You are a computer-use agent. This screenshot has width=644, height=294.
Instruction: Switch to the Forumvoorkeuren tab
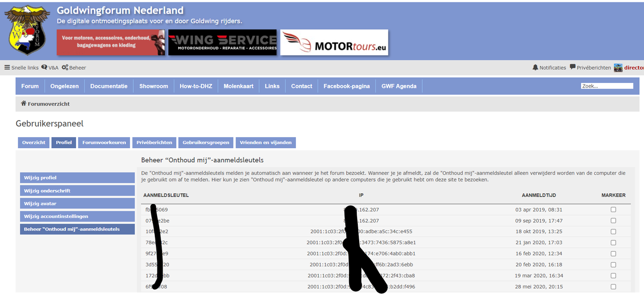[x=104, y=143]
